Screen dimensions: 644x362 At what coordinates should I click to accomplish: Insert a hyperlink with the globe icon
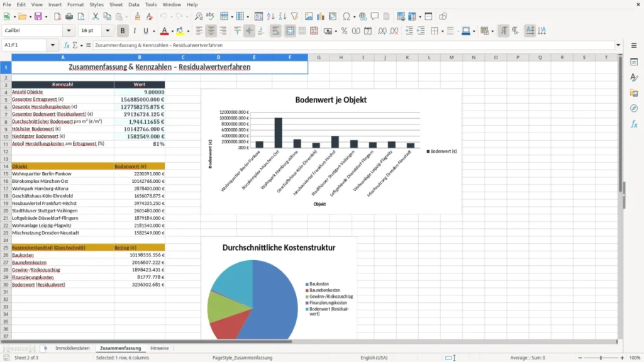(x=363, y=16)
